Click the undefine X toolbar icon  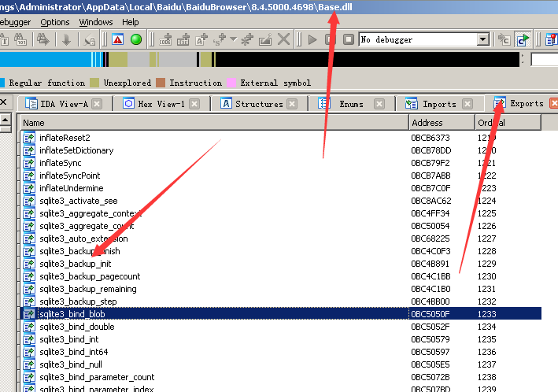tap(283, 39)
